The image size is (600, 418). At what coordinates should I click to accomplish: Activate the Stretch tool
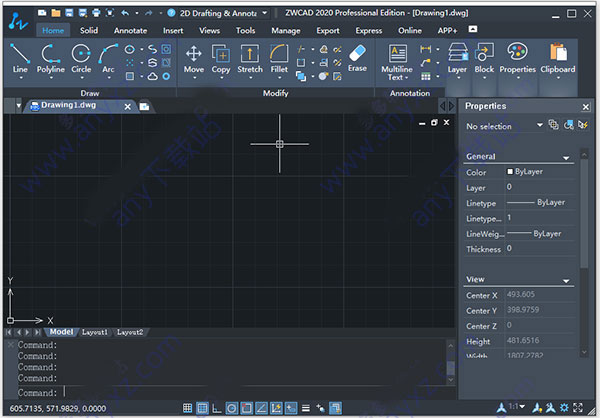point(250,57)
